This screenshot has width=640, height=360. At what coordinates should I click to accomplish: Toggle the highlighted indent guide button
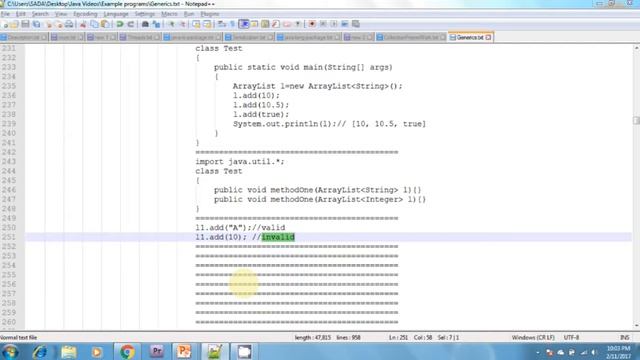[x=244, y=24]
